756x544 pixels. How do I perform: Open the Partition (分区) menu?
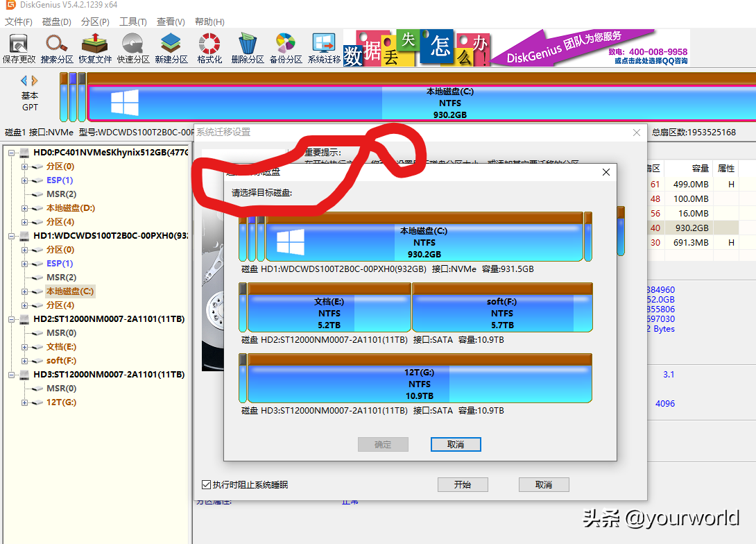point(95,22)
